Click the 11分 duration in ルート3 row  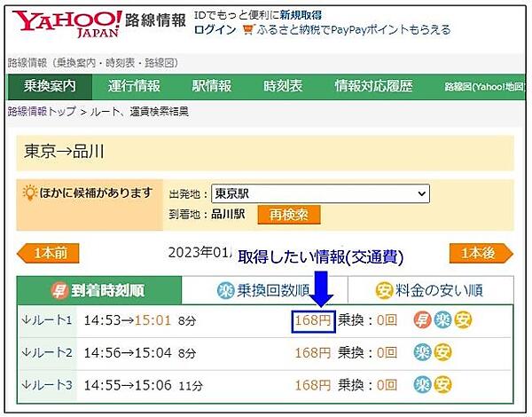191,386
